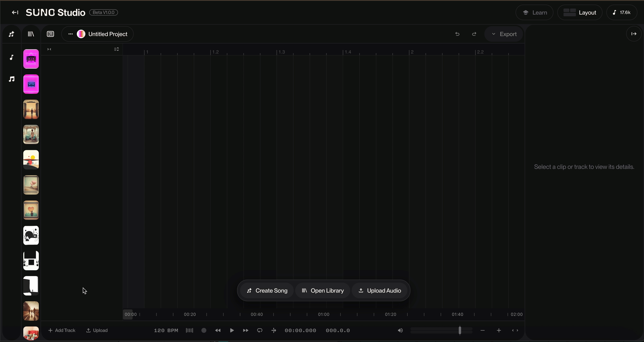Open the project options ellipsis menu
Screen dimensions: 644x342
click(x=70, y=34)
